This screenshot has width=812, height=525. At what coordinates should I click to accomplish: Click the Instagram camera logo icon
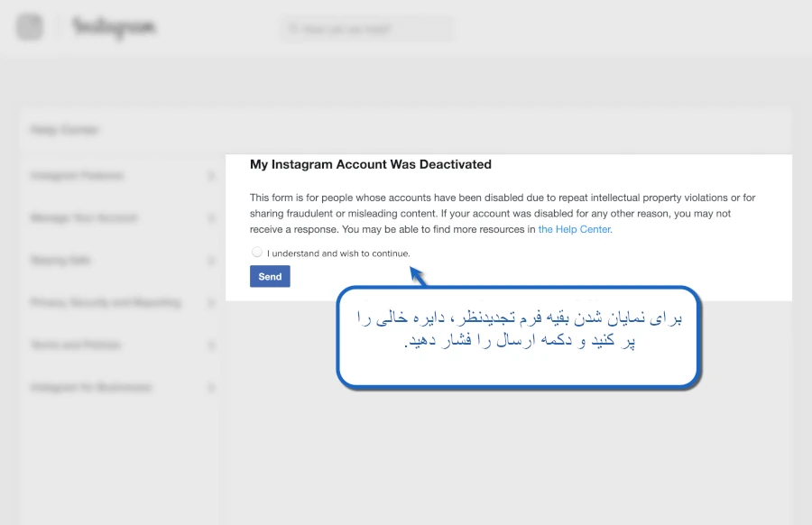pos(30,27)
